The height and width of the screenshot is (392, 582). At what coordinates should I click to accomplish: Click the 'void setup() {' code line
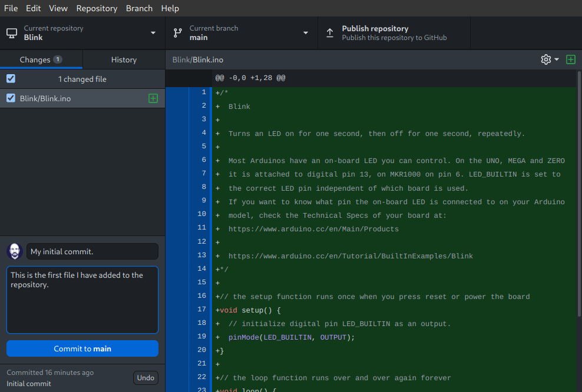click(x=250, y=310)
